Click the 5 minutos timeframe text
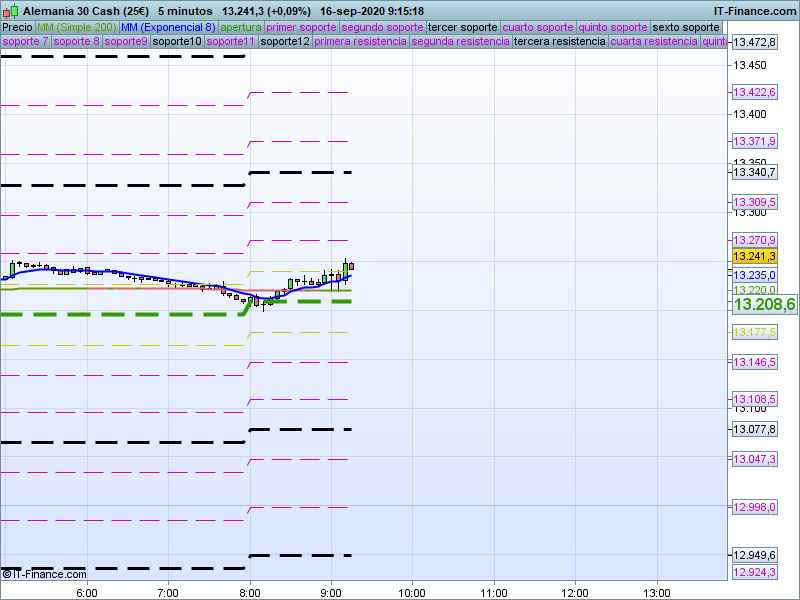This screenshot has width=800, height=600. tap(185, 11)
